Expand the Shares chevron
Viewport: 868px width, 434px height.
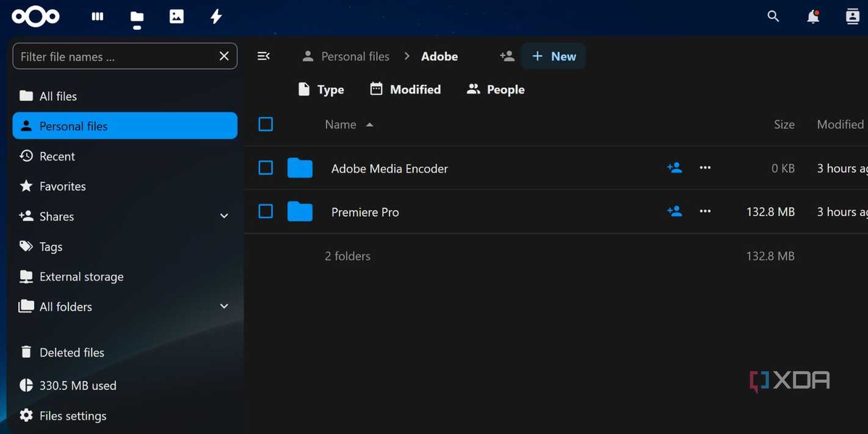[224, 216]
